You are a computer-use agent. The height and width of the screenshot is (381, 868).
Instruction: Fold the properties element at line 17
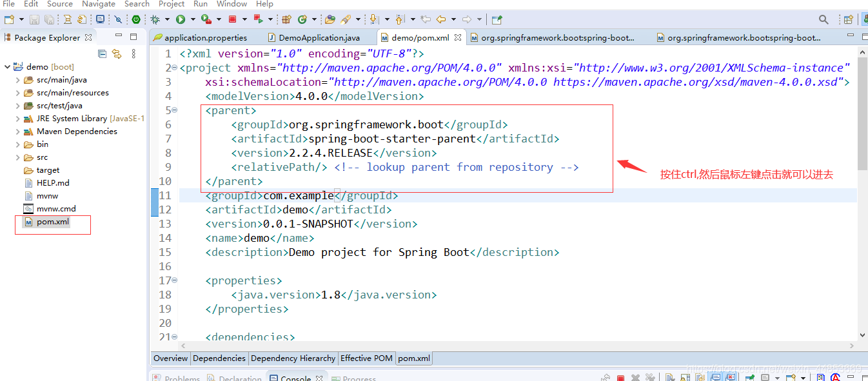[175, 280]
